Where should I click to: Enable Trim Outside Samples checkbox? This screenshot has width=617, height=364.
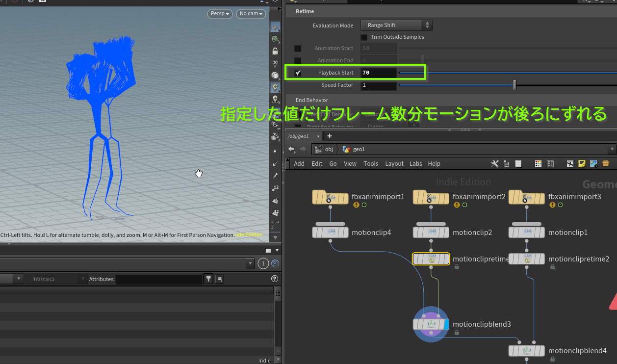pos(364,37)
